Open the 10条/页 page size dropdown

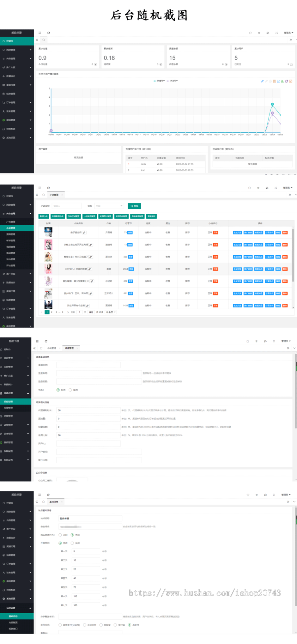pos(111,312)
